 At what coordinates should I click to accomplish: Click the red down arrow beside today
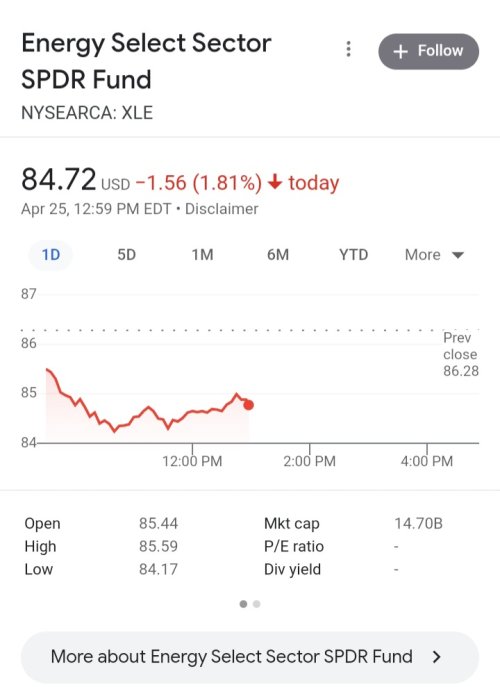275,181
